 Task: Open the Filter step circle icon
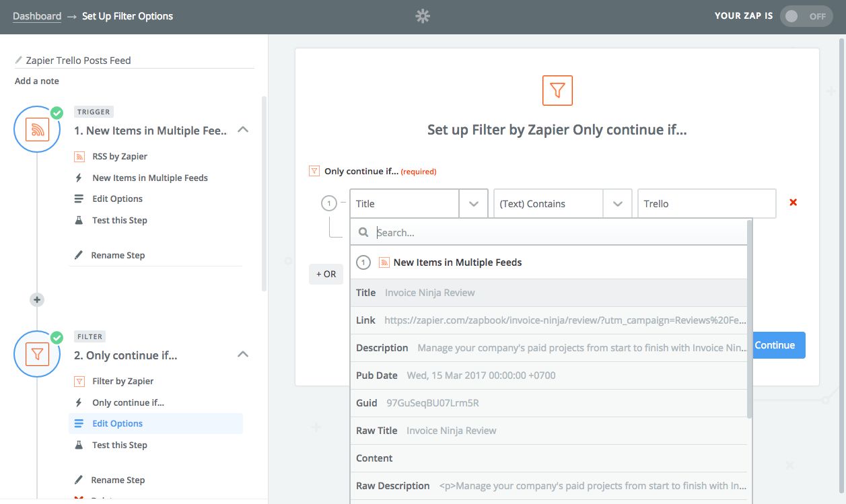point(37,354)
